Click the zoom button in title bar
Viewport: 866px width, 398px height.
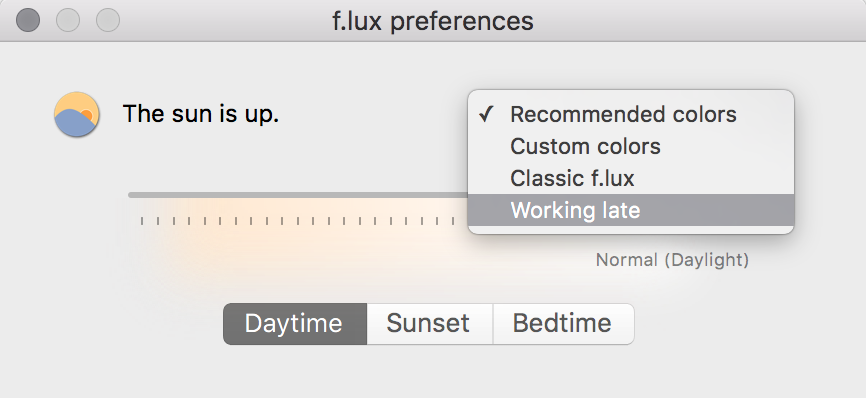click(x=108, y=20)
